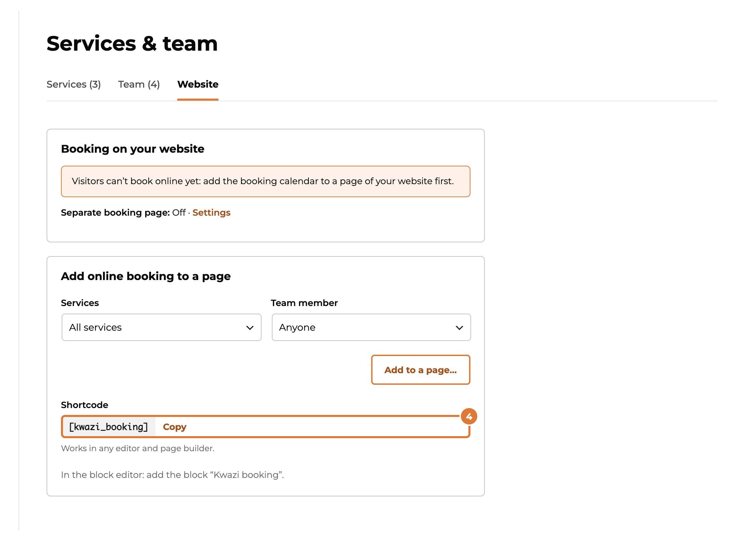This screenshot has height=545, width=756.
Task: Click the Services & team heading
Action: [x=132, y=43]
